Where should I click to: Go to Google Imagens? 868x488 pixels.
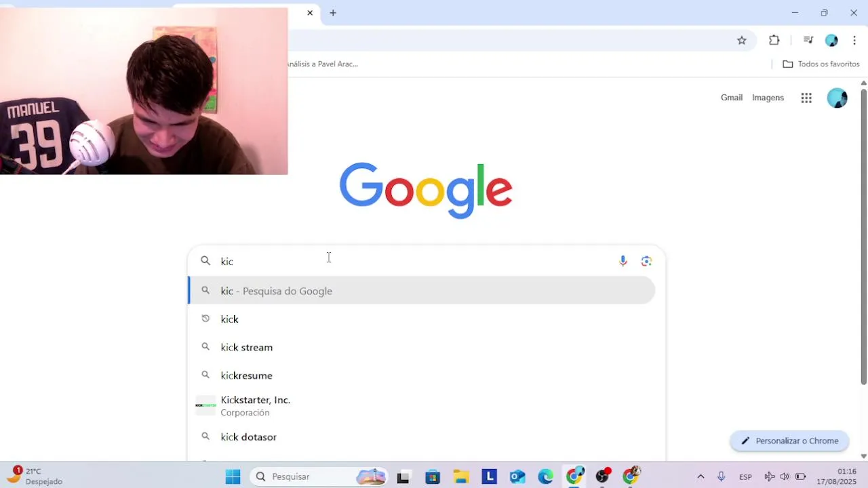tap(768, 98)
